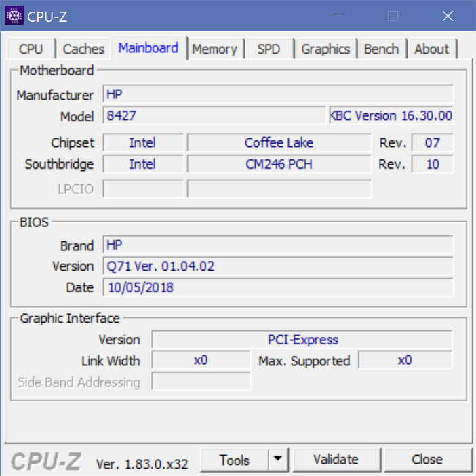Switch to the Caches tab

coord(83,49)
